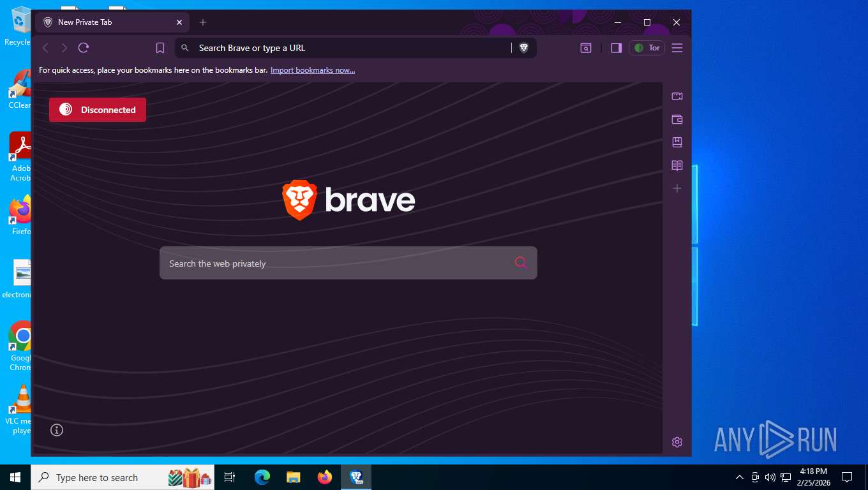
Task: Open the Windows Start menu
Action: [15, 477]
